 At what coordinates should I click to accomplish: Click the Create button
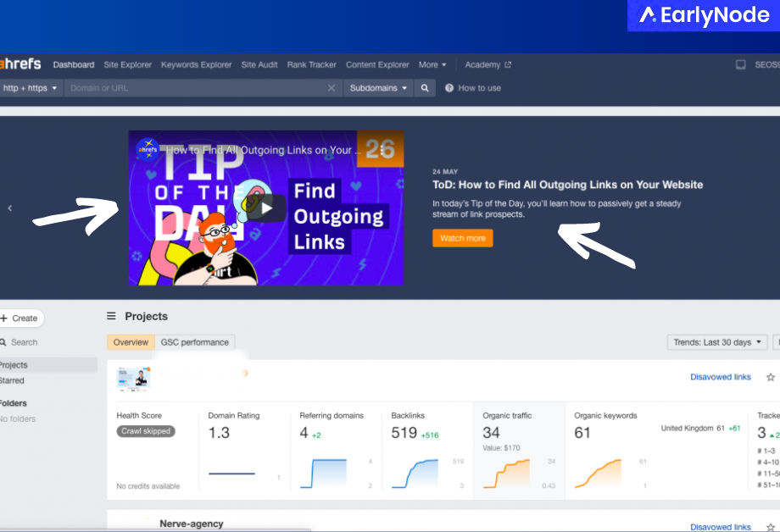point(21,319)
